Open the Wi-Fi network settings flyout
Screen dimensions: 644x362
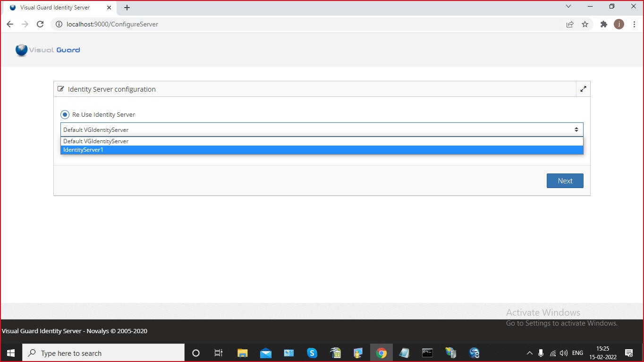point(552,353)
